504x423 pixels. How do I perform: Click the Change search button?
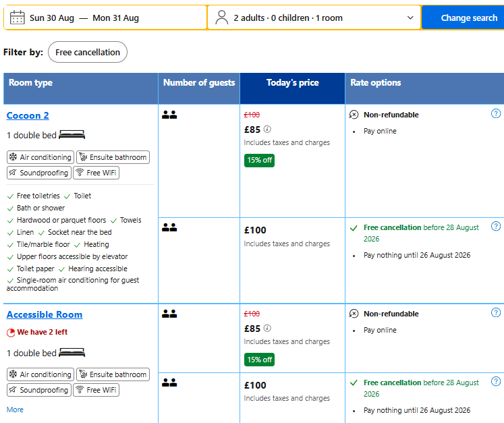pos(463,18)
